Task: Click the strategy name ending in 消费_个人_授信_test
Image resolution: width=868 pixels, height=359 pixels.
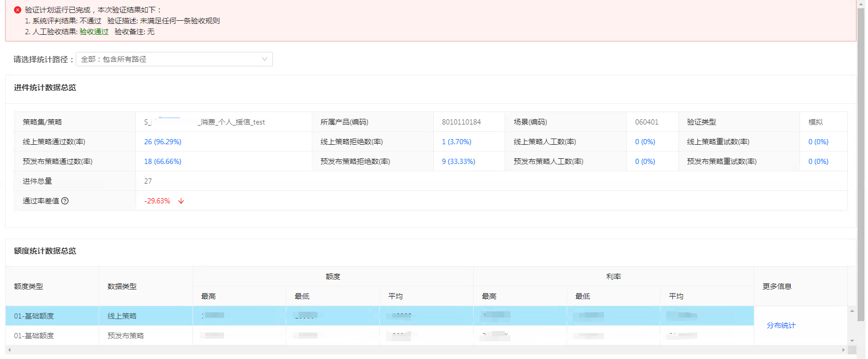Action: (204, 122)
